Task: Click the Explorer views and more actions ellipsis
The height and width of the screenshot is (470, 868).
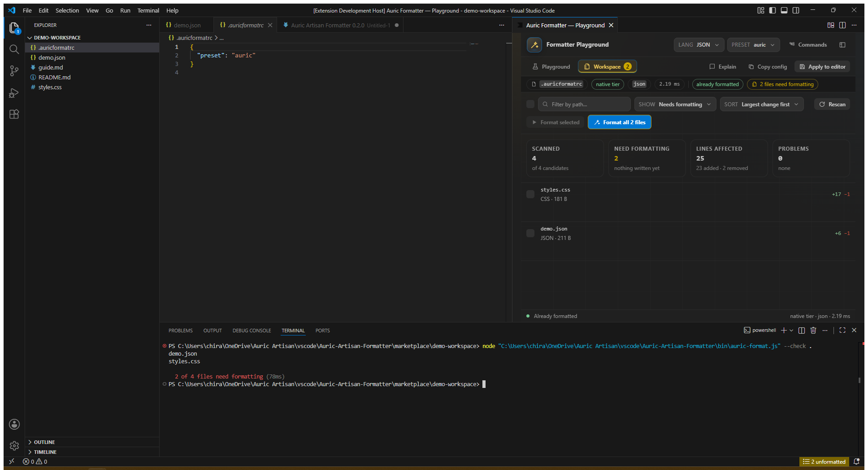Action: point(149,25)
